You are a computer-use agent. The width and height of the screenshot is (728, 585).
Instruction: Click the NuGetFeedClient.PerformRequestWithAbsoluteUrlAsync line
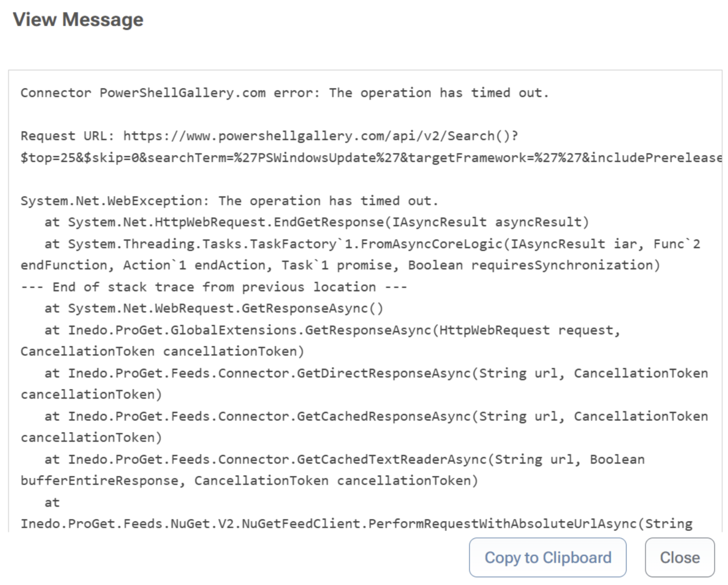(x=356, y=524)
